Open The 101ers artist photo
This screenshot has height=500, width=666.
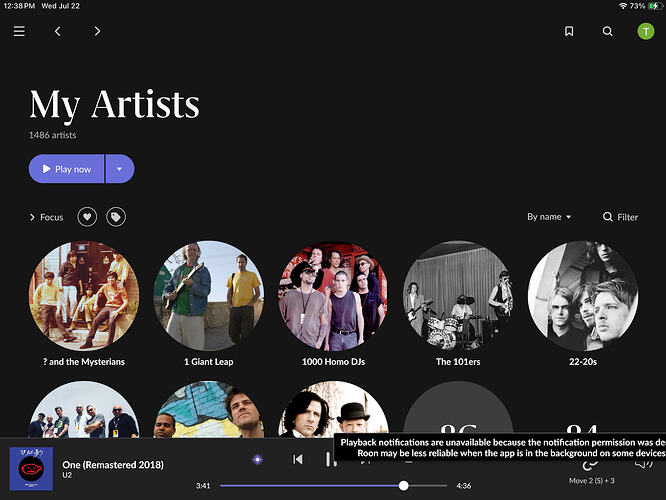pyautogui.click(x=458, y=296)
